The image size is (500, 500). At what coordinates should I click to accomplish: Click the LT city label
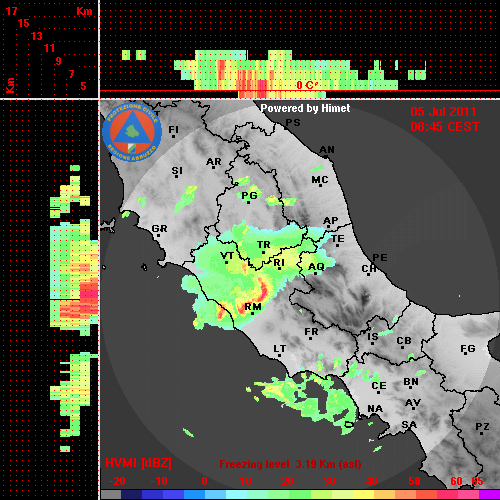pyautogui.click(x=280, y=349)
